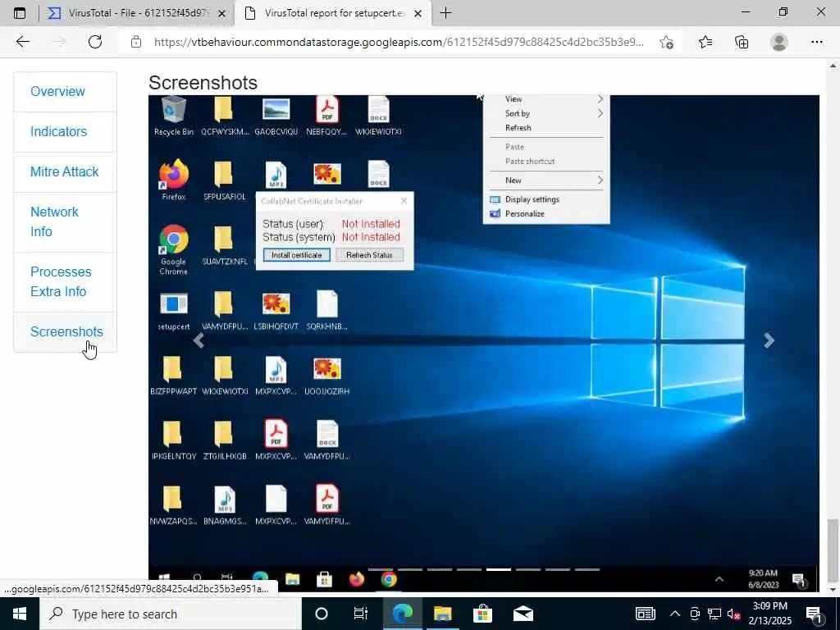The image size is (840, 630).
Task: Open the user profile avatar icon
Action: 779,42
